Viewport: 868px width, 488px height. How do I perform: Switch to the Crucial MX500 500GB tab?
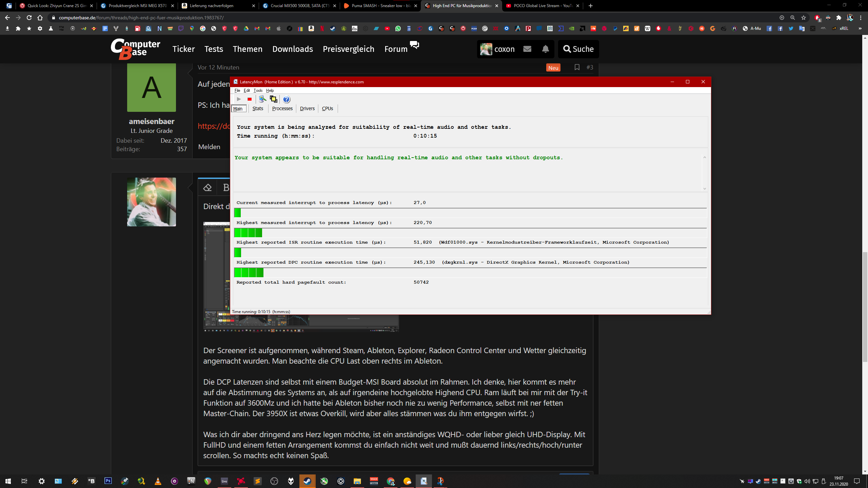coord(300,6)
